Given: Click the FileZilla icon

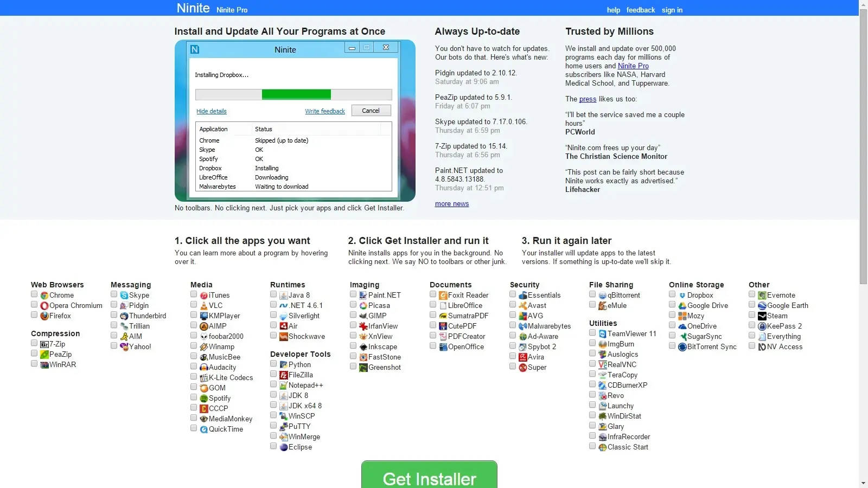Looking at the screenshot, I should [284, 375].
